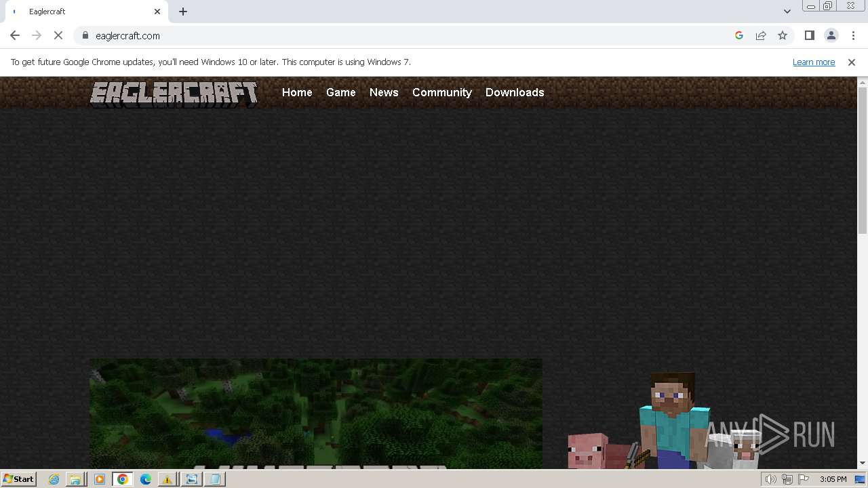The height and width of the screenshot is (488, 868).
Task: Close the Chrome window
Action: [850, 5]
